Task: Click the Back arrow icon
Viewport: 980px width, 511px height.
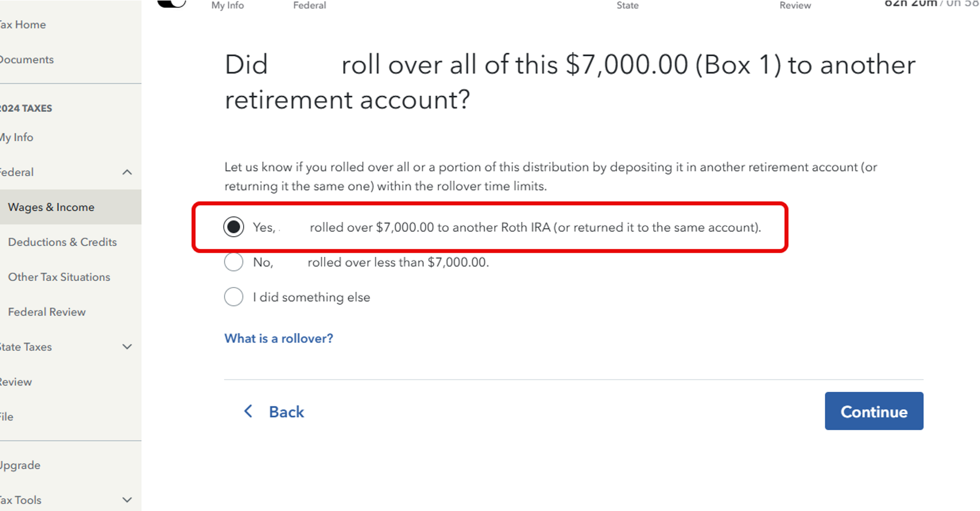Action: pos(248,411)
